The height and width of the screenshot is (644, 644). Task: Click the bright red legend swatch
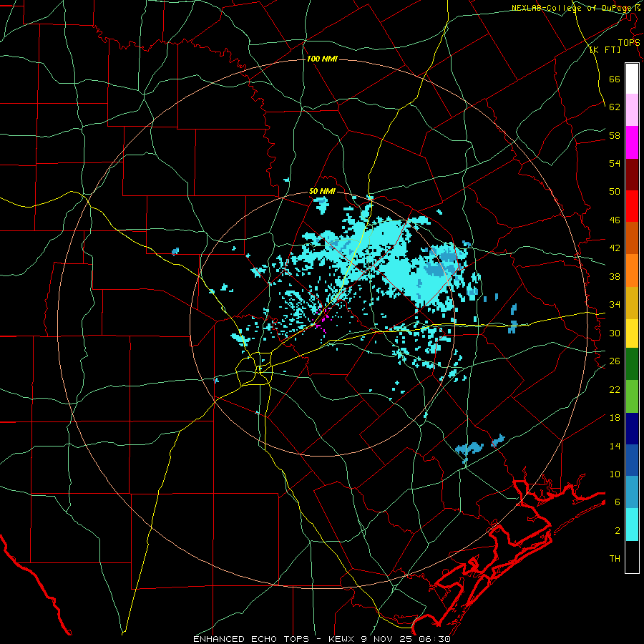click(632, 206)
